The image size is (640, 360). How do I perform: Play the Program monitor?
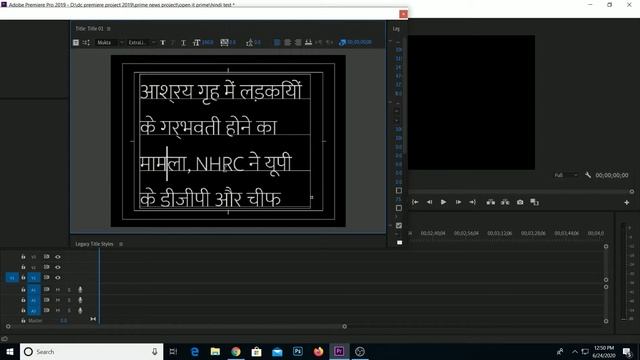(443, 202)
